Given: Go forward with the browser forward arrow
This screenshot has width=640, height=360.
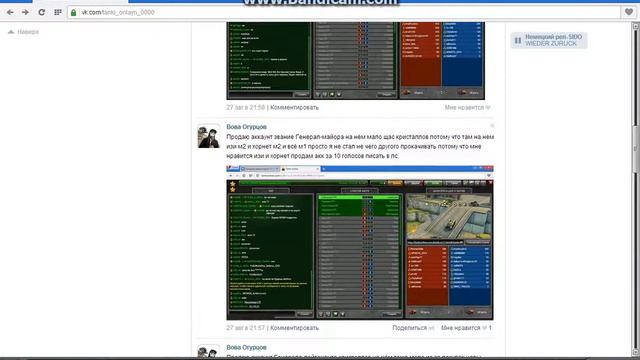Looking at the screenshot, I should (25, 12).
